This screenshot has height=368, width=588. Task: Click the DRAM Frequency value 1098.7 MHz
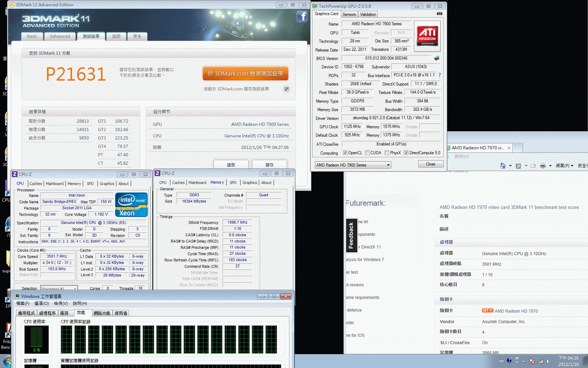(x=237, y=223)
